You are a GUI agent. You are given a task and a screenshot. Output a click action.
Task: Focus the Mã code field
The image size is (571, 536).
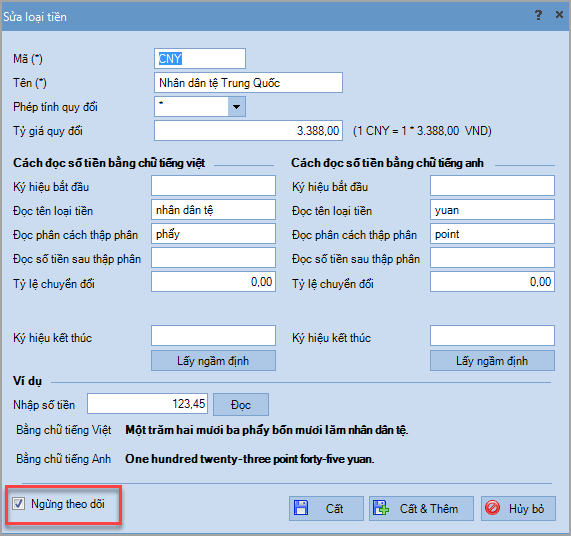(200, 59)
